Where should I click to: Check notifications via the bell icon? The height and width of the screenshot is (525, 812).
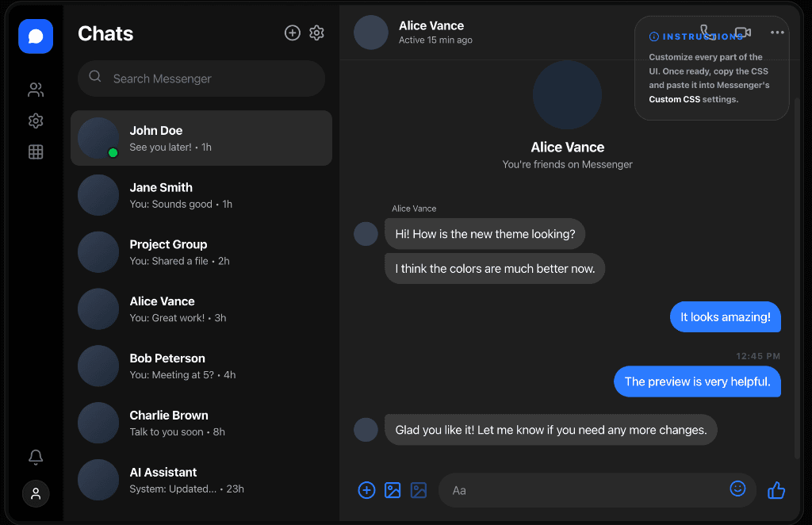tap(35, 458)
